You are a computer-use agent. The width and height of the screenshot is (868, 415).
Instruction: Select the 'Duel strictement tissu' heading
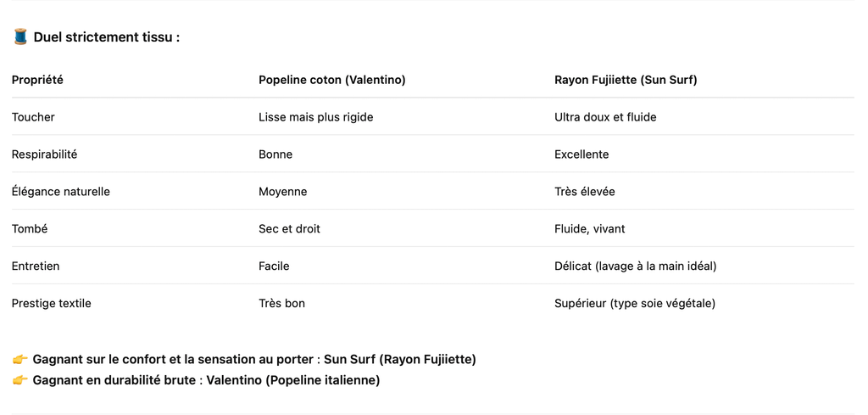tap(107, 37)
